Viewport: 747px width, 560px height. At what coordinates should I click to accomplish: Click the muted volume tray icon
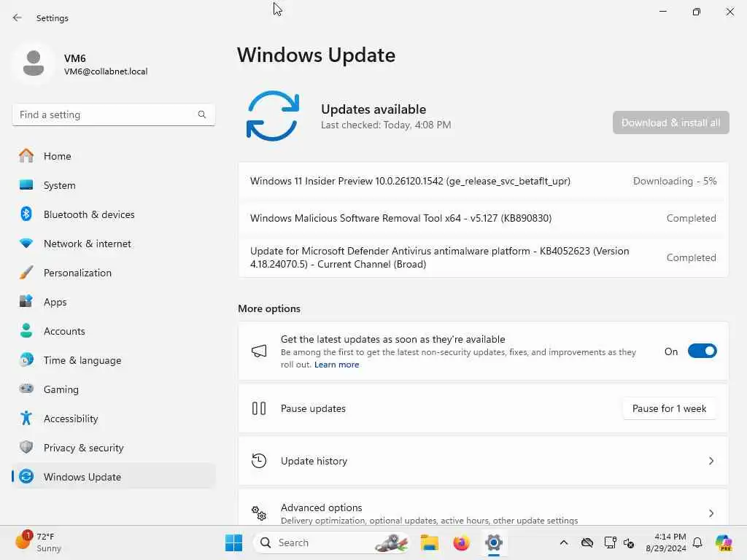pos(629,542)
